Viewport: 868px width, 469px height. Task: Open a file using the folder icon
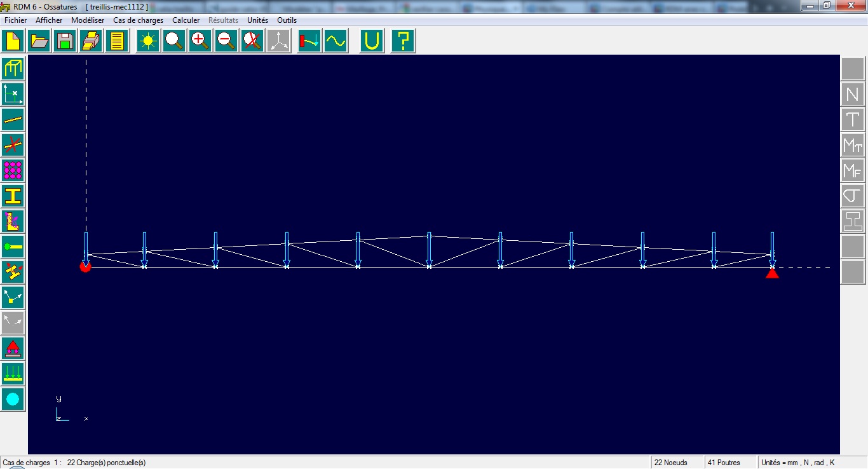(39, 41)
